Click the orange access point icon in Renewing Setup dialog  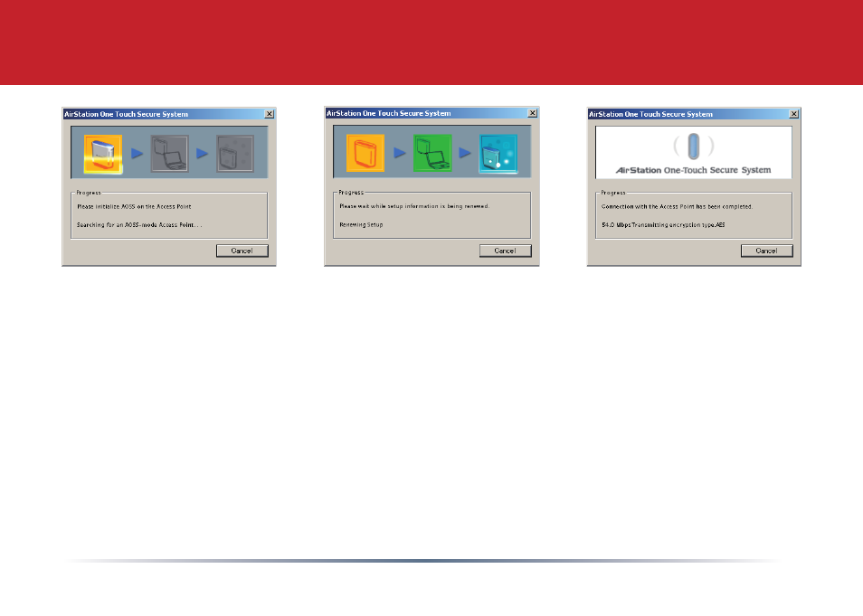(x=365, y=153)
